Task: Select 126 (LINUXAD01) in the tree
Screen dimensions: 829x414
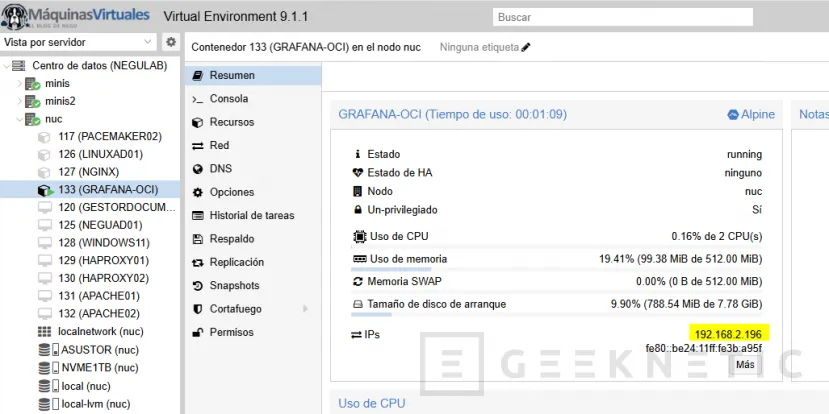Action: [x=100, y=154]
